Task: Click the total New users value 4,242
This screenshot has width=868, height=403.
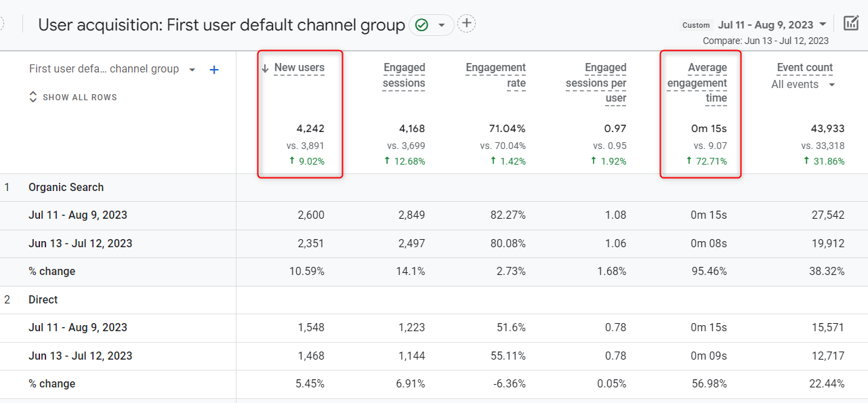Action: tap(310, 129)
